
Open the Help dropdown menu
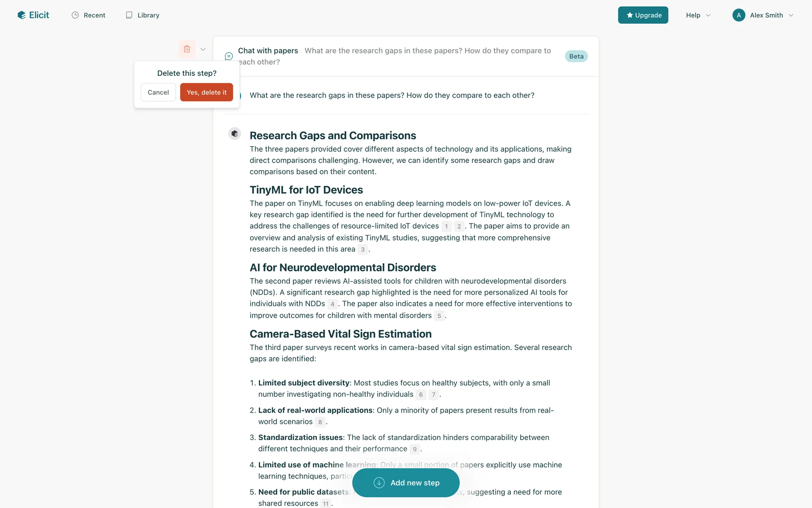[698, 15]
